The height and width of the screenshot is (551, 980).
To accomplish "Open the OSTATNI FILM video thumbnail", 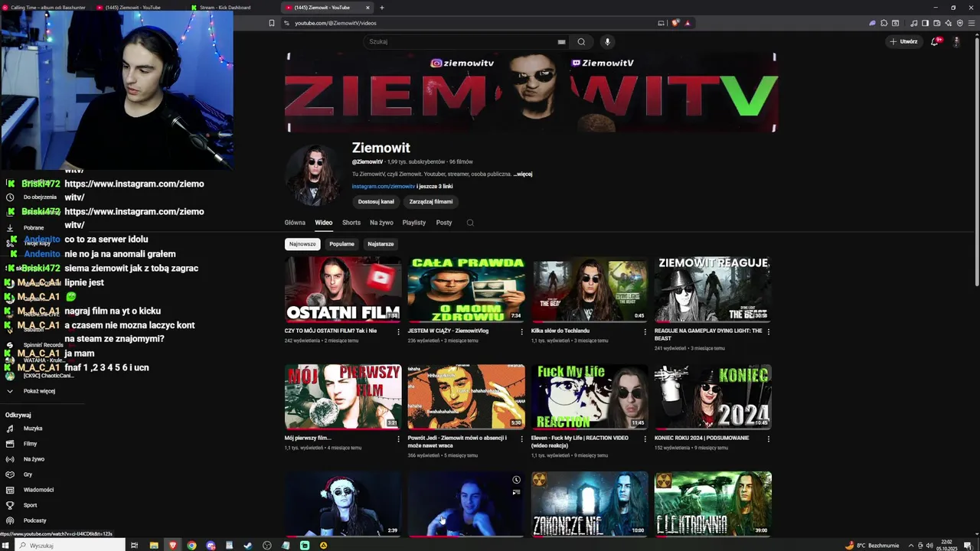I will (x=343, y=289).
